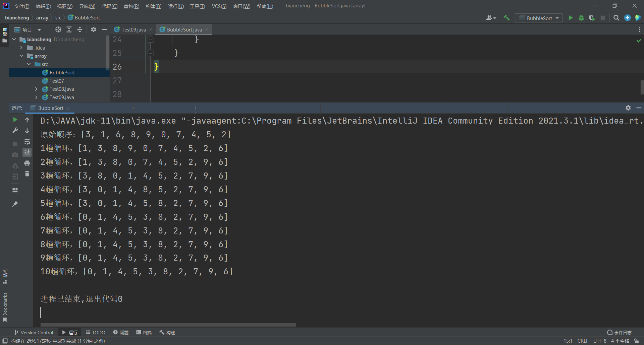644x345 pixels.
Task: Open Run panel settings gear
Action: tap(628, 108)
